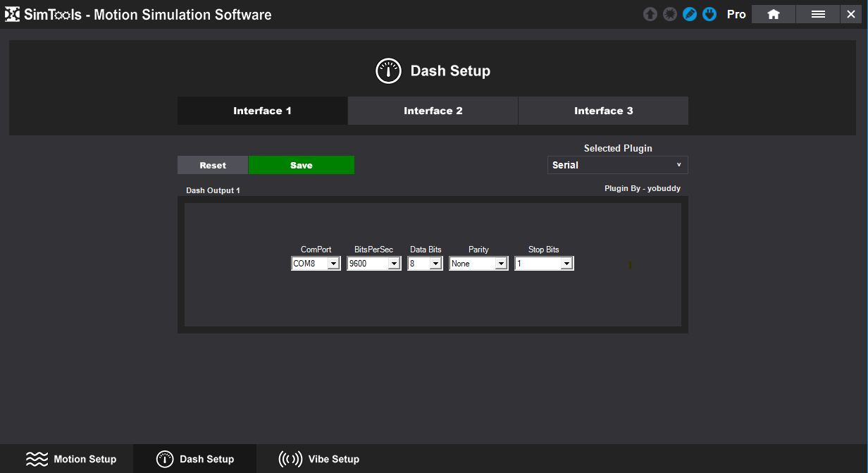Image resolution: width=868 pixels, height=473 pixels.
Task: Select the Interface 1 tab
Action: pos(262,111)
